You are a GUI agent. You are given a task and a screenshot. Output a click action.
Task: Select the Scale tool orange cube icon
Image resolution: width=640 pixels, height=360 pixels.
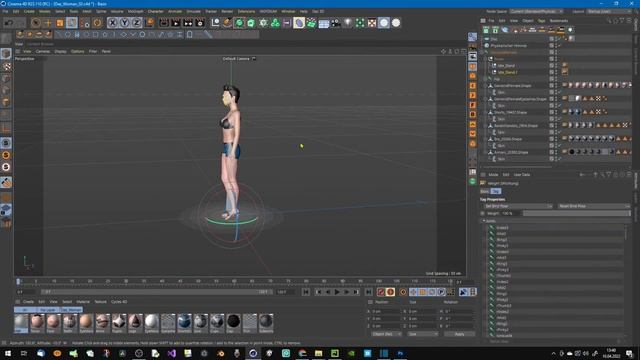pos(60,23)
